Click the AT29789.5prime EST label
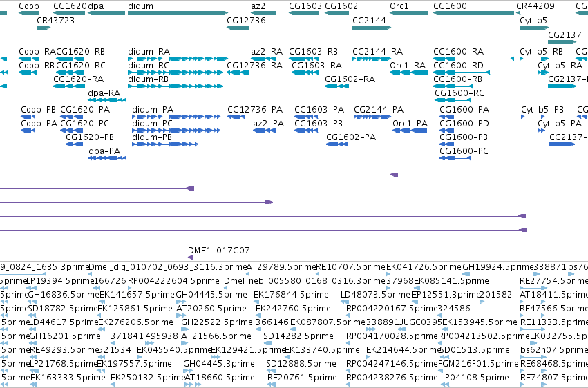 click(x=281, y=267)
